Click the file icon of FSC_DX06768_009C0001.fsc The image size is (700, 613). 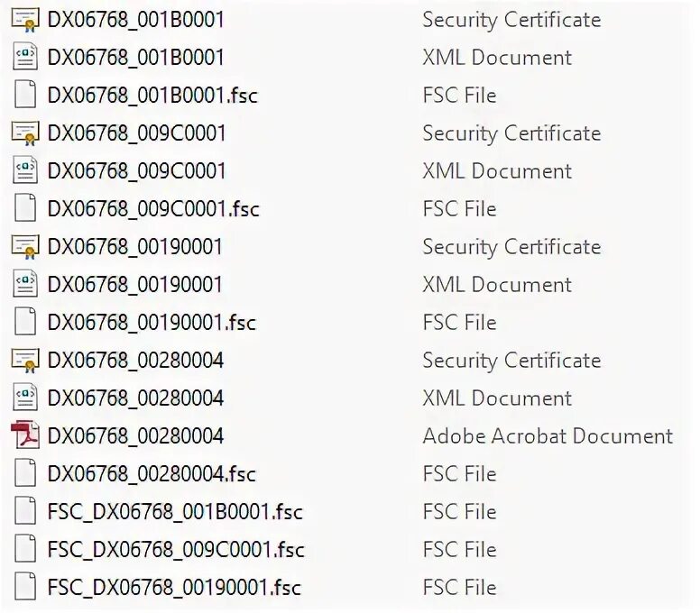pyautogui.click(x=25, y=548)
